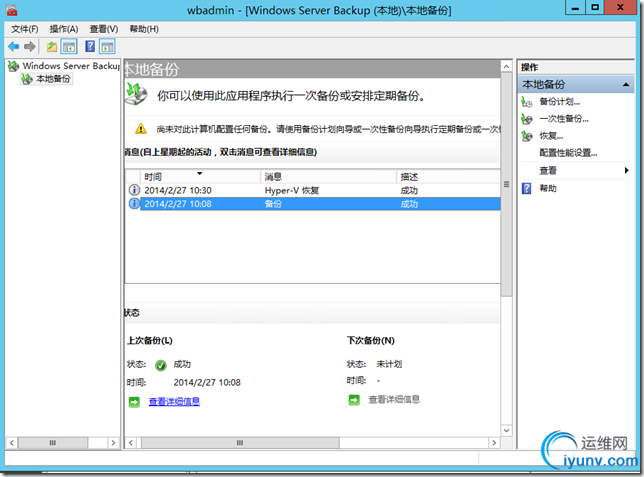644x477 pixels.
Task: Toggle the Show/Hide Action Pane icon
Action: (x=107, y=46)
